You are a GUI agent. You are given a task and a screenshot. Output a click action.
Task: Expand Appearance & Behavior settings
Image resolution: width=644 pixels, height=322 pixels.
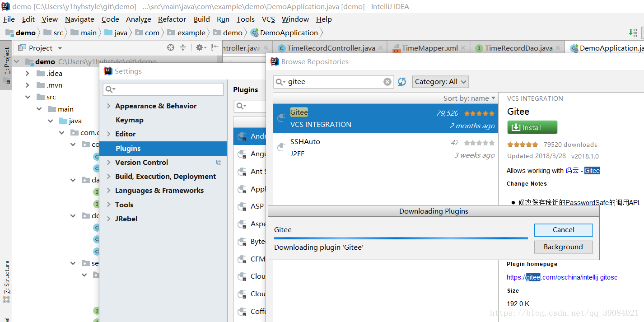click(x=108, y=106)
